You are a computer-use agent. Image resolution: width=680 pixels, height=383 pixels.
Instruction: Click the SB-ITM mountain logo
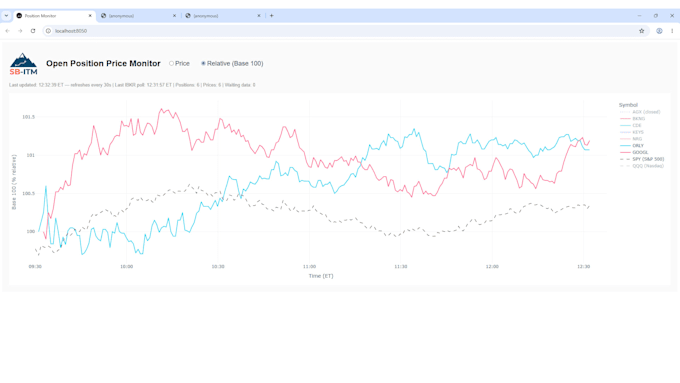pos(23,64)
